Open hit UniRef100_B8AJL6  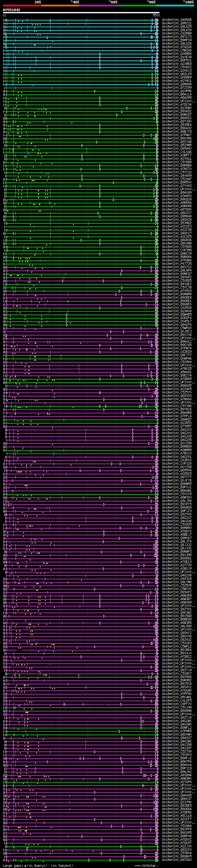(177, 94)
